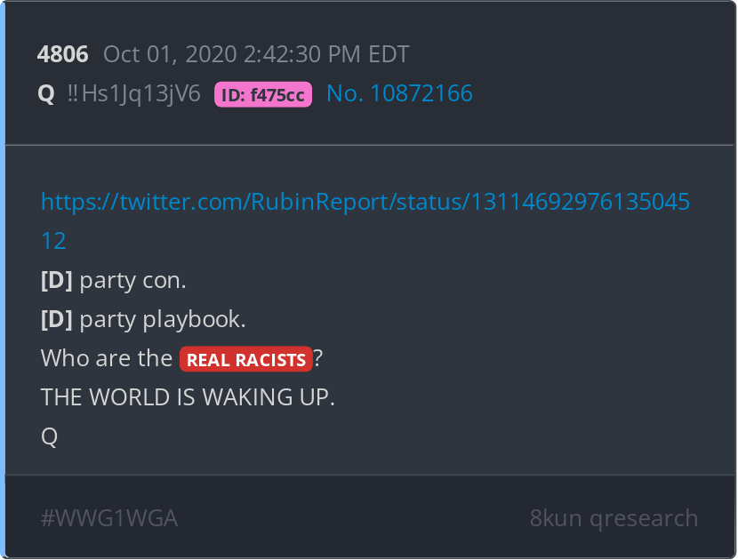Open the twitter.com/RubinReport status link
This screenshot has height=560, width=738.
(x=365, y=202)
